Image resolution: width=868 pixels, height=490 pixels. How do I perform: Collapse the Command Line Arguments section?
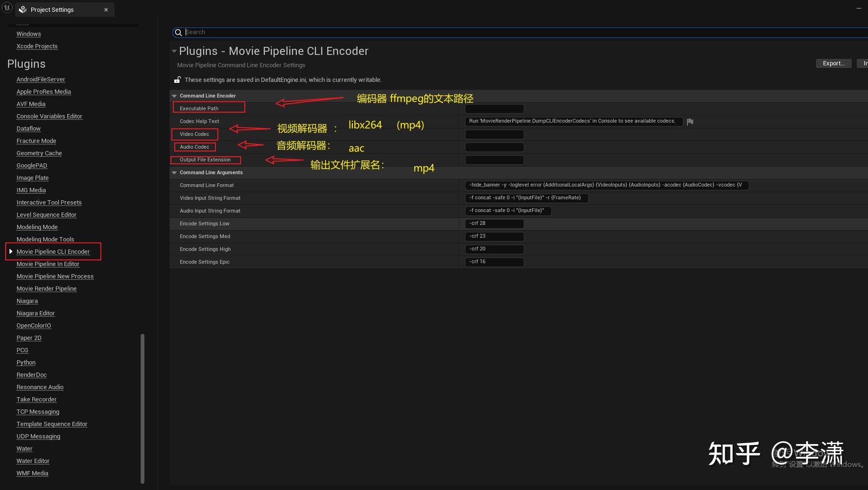174,172
